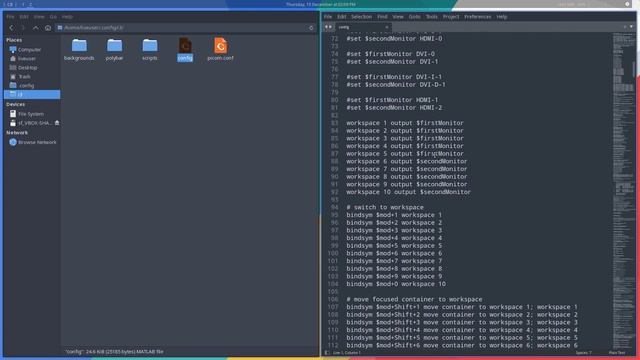
Task: Select the i3 bookmark in sidebar
Action: (32, 94)
